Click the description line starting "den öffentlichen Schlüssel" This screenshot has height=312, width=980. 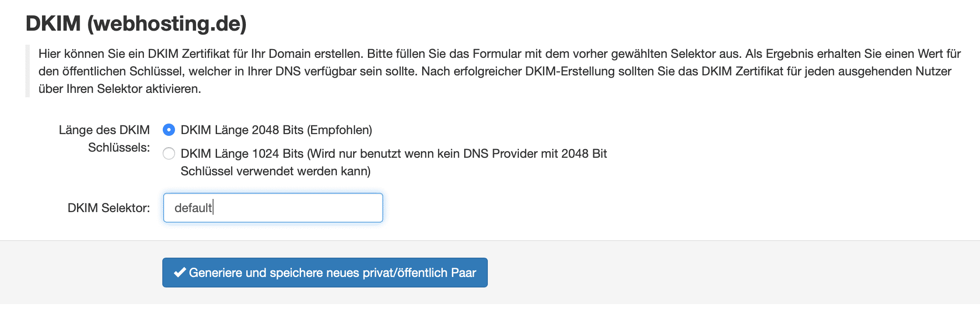tap(494, 71)
